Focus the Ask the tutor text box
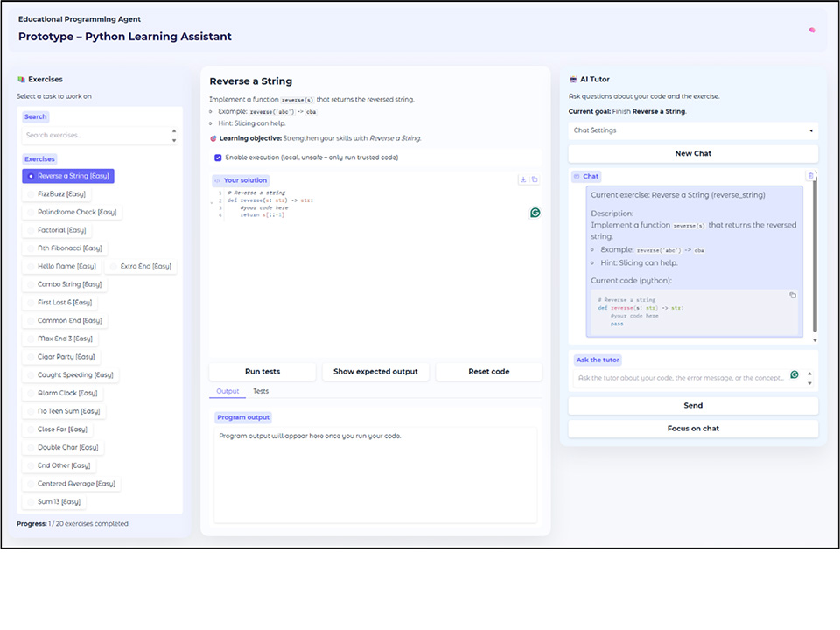Image resolution: width=840 pixels, height=630 pixels. 682,378
